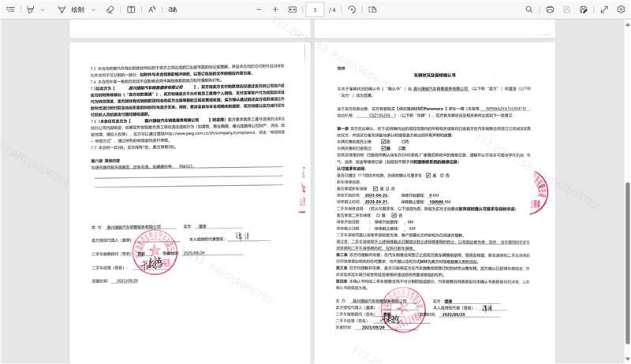Screen dimensions: 631x364
Task: Select the highlight marker tool
Action: pos(30,9)
